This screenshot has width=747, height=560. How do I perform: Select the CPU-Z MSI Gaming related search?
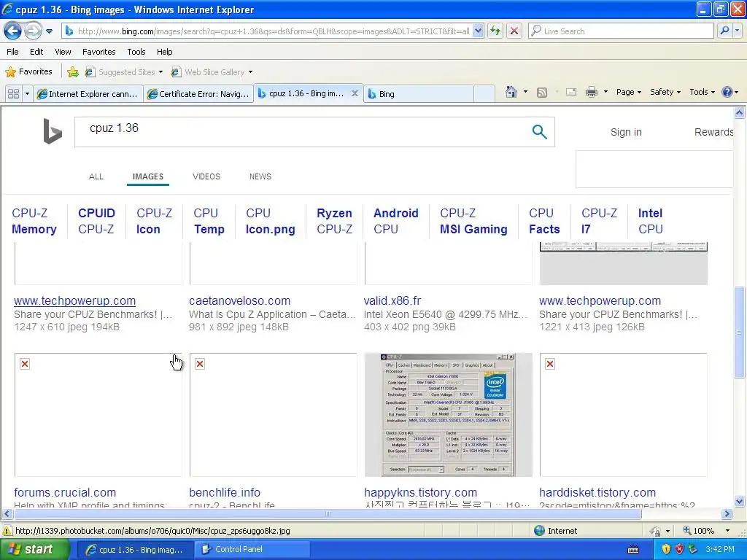click(473, 221)
